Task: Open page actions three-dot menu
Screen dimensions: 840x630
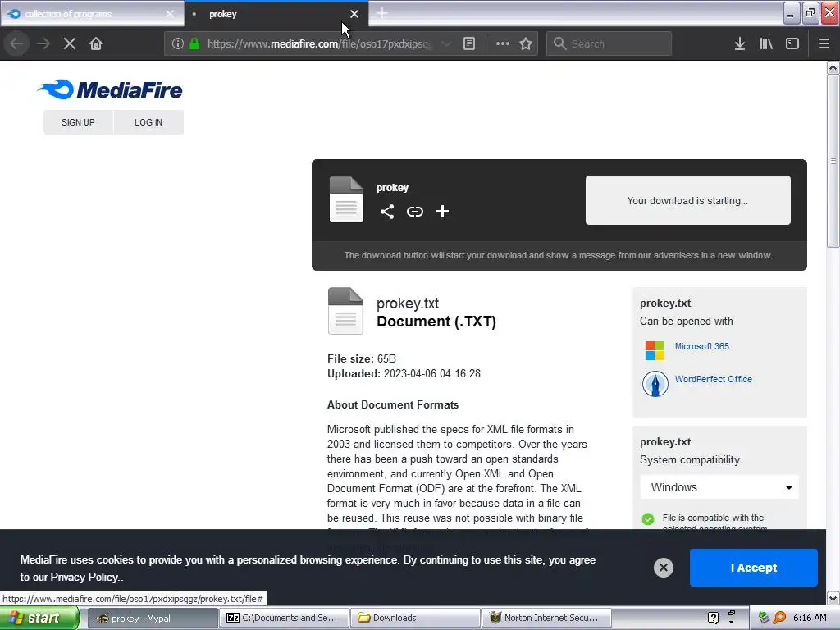Action: pos(503,44)
